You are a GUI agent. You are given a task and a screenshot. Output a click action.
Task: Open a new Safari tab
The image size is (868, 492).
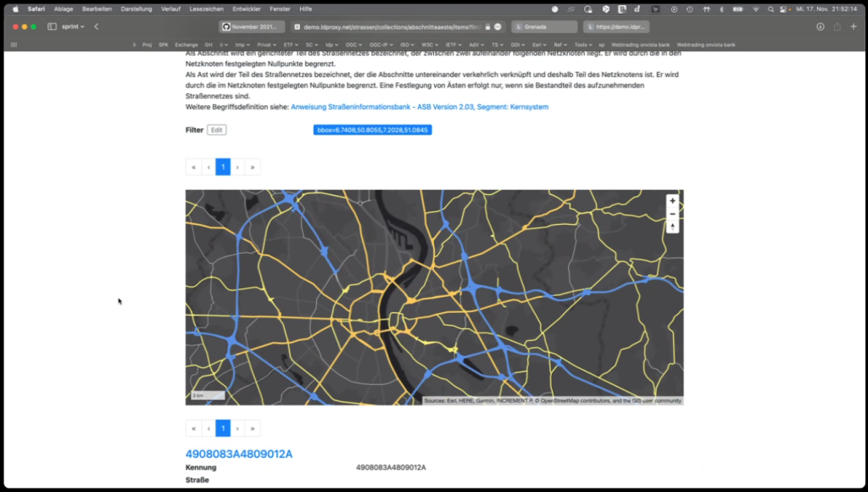[854, 26]
